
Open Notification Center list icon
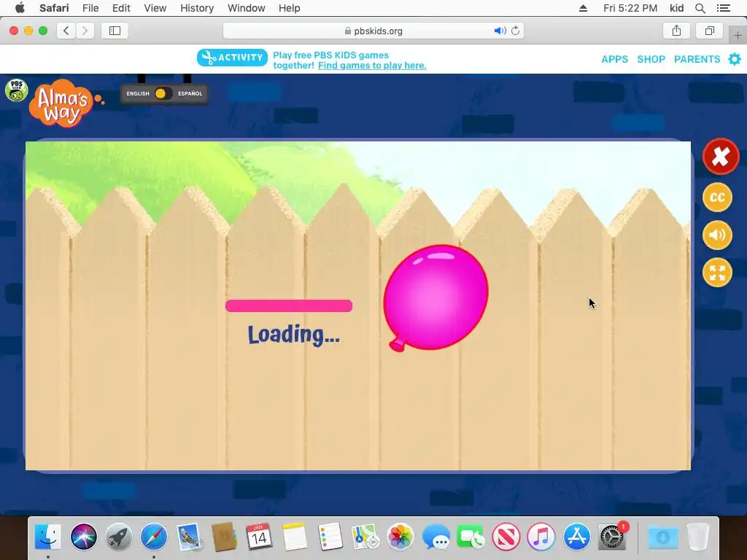[x=724, y=8]
